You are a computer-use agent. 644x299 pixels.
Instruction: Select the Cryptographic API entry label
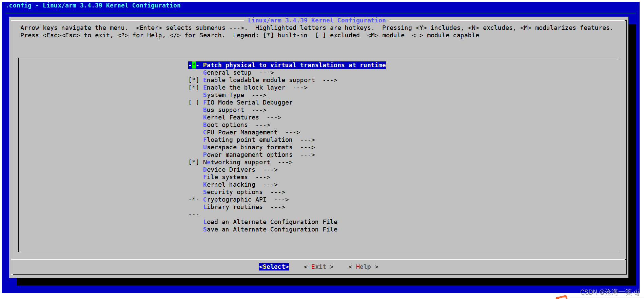[235, 200]
